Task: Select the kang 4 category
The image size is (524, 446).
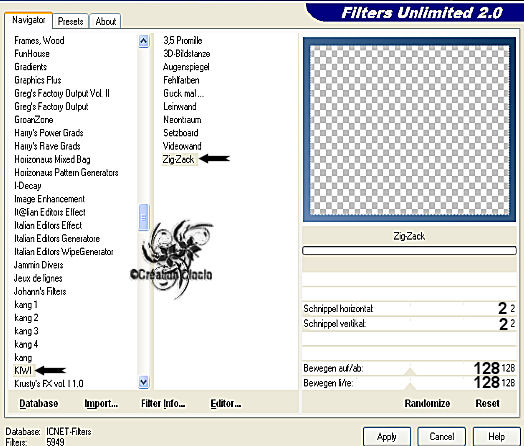Action: tap(26, 344)
